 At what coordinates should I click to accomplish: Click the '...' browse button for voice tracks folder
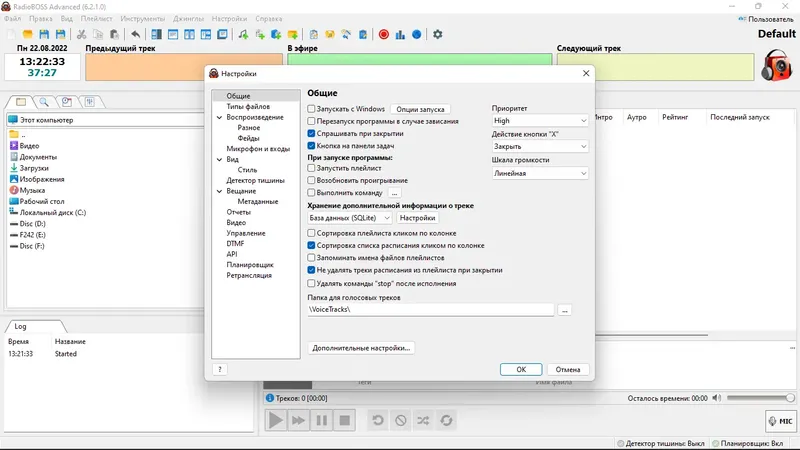point(564,310)
